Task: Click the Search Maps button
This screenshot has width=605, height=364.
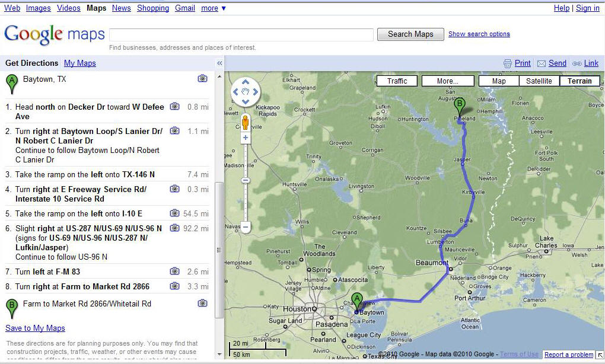Action: pyautogui.click(x=410, y=34)
